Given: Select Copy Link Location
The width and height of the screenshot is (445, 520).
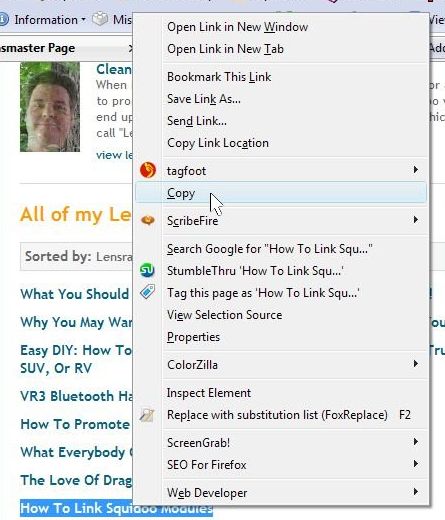Looking at the screenshot, I should tap(281, 143).
